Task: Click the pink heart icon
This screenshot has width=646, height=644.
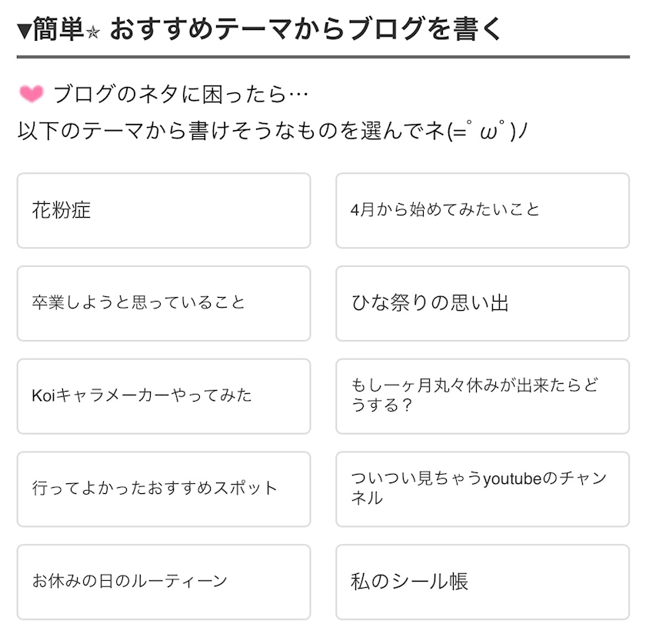Action: pos(32,95)
